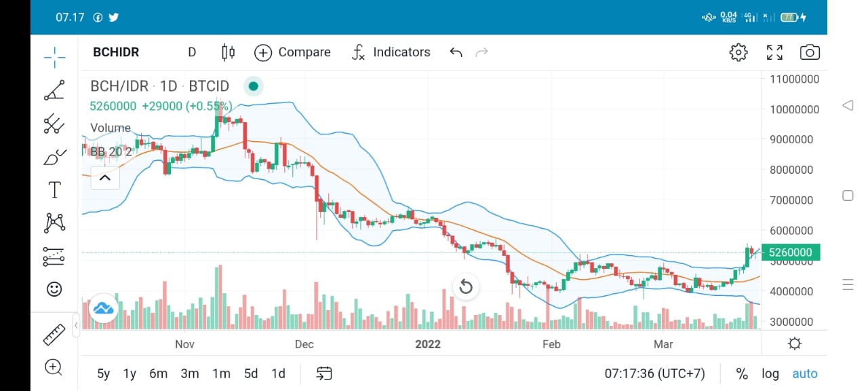The height and width of the screenshot is (391, 868).
Task: Open price scale settings gear
Action: coord(795,344)
